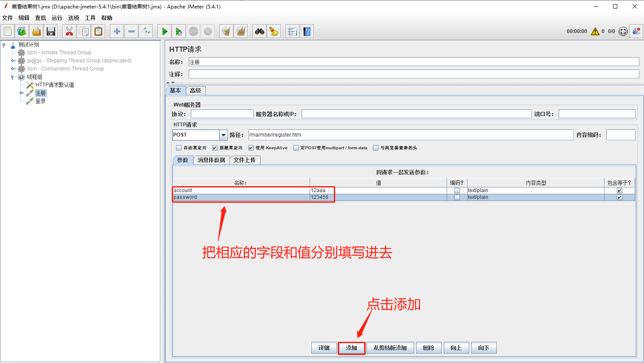This screenshot has height=363, width=644.
Task: Click Start no pauses icon
Action: [x=179, y=31]
